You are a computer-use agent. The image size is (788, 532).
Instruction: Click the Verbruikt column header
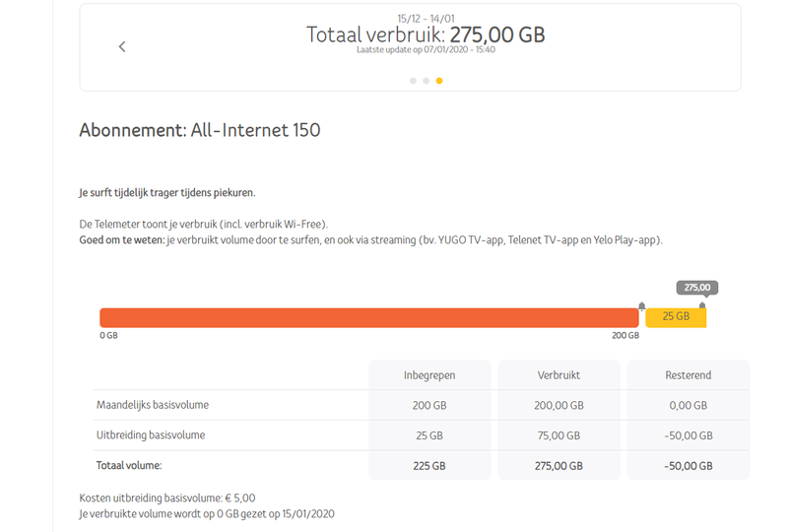pyautogui.click(x=558, y=375)
